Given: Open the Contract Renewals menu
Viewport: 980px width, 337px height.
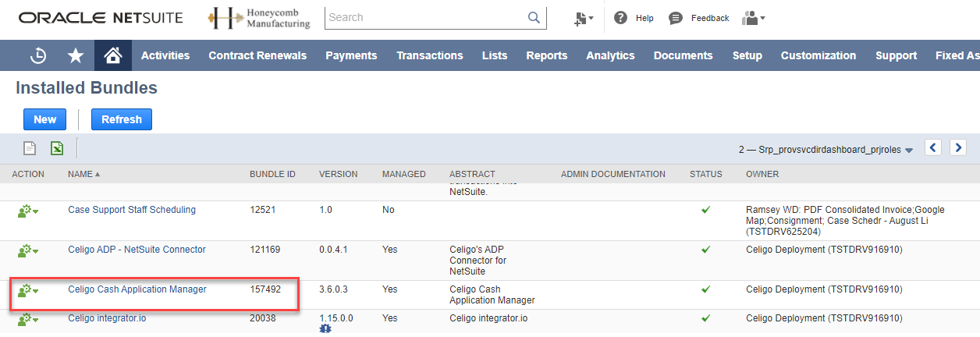Looking at the screenshot, I should pyautogui.click(x=257, y=55).
